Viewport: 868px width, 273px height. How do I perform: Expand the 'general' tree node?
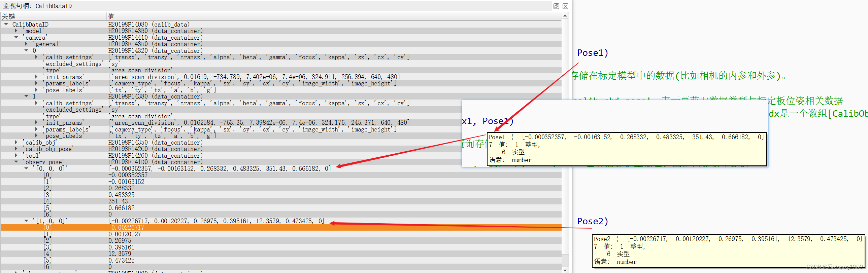point(26,44)
